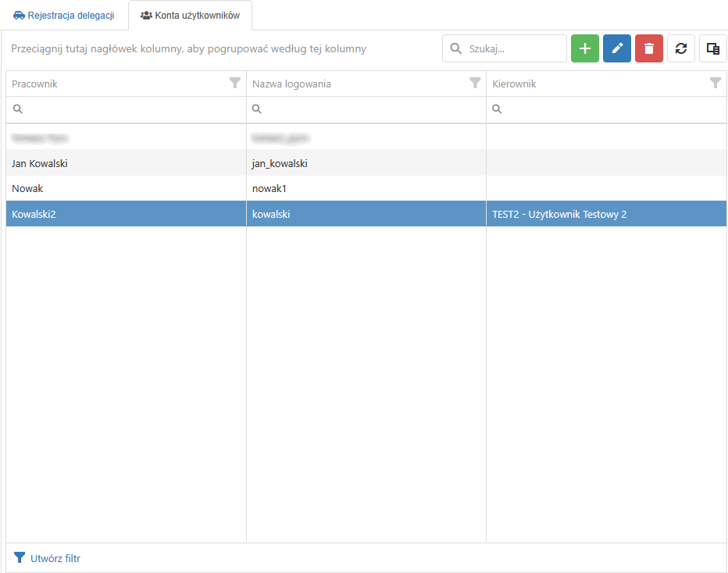Refresh the user accounts list
The image size is (728, 573).
[x=681, y=48]
